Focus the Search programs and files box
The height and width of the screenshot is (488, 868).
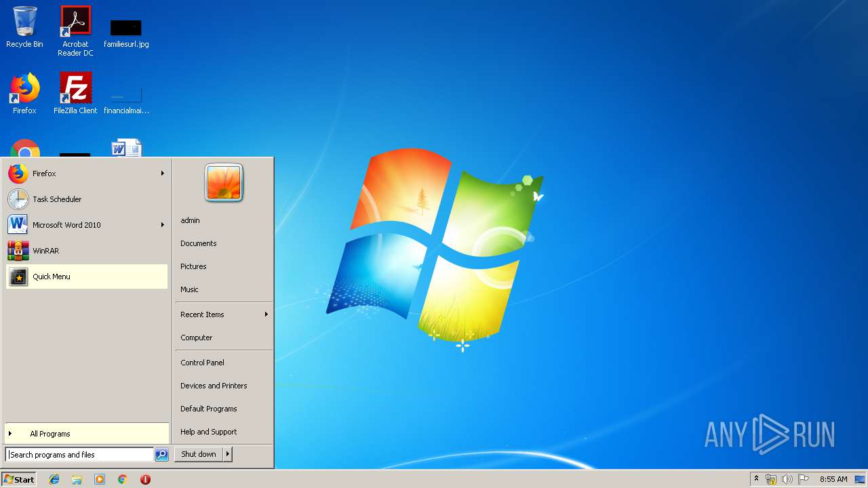point(79,455)
